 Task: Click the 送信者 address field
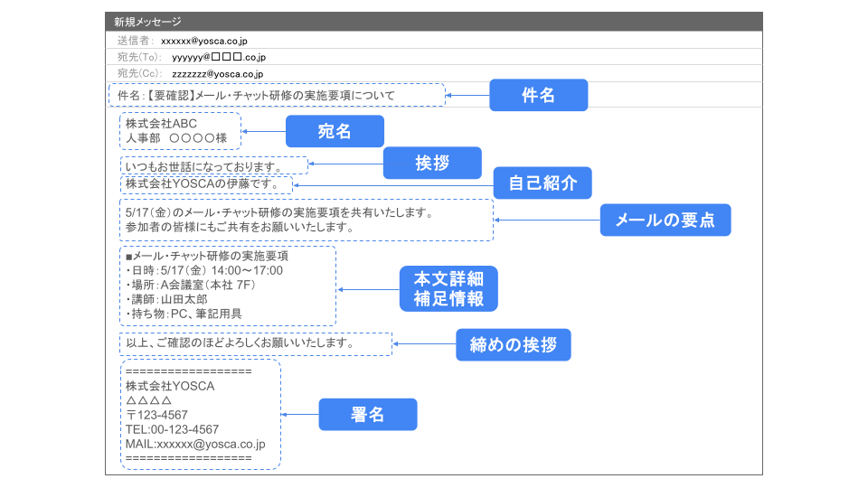point(204,41)
